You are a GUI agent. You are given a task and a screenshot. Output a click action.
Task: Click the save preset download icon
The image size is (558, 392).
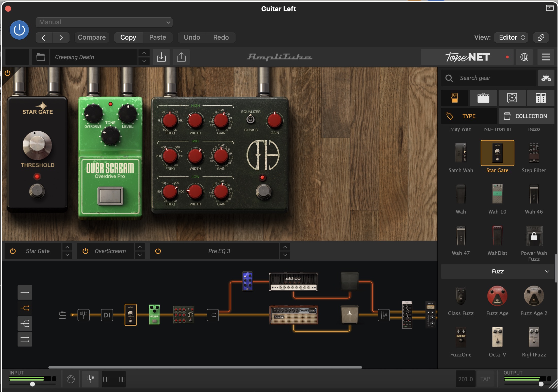pos(161,57)
